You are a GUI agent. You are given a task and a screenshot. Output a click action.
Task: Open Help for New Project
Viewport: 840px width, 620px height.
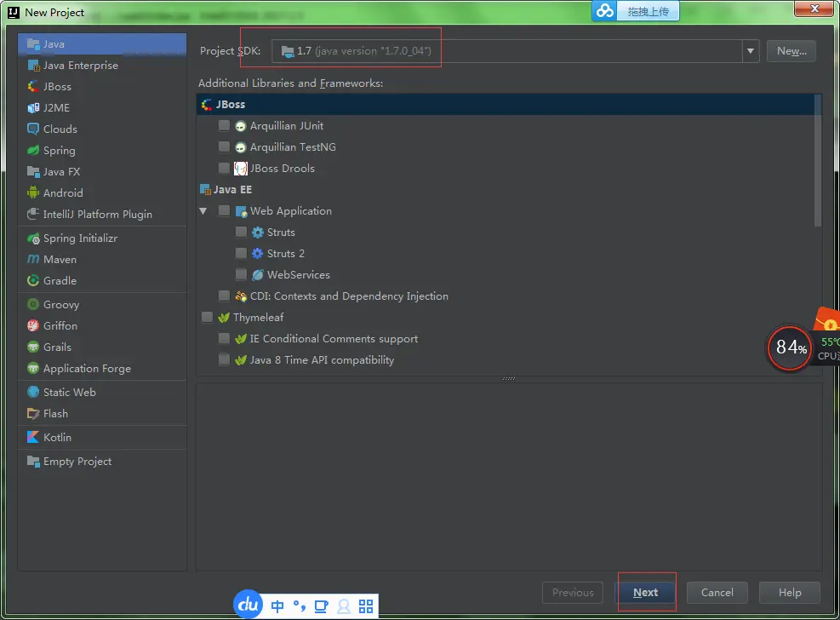point(790,592)
